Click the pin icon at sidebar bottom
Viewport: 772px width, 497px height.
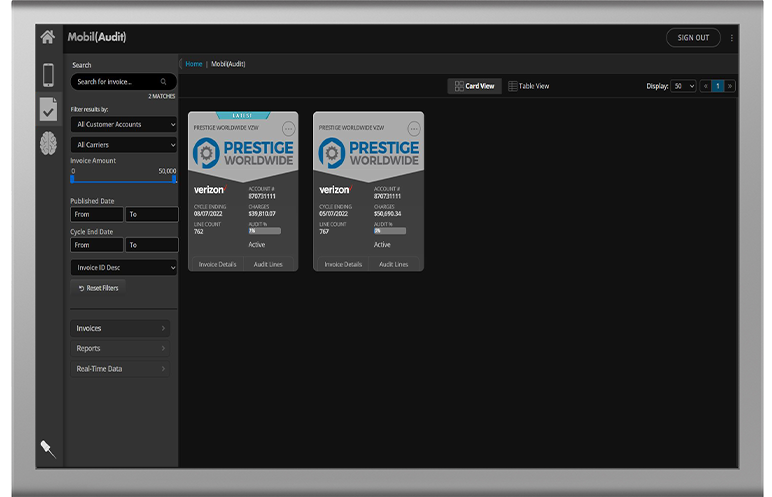tap(48, 448)
